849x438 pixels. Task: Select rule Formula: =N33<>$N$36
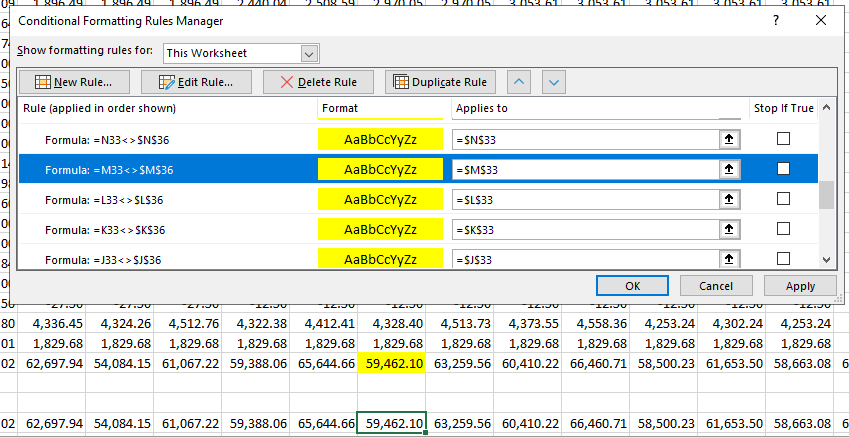pos(109,140)
